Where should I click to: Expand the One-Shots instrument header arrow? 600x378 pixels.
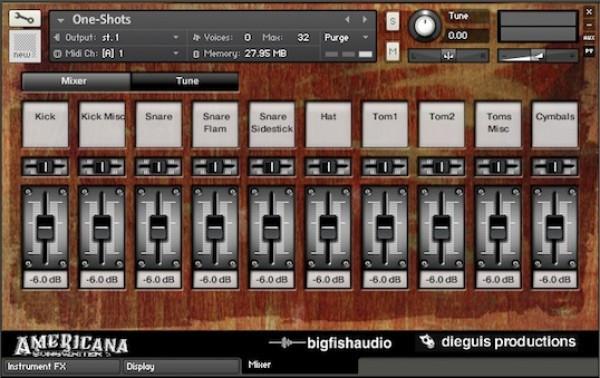pos(60,20)
